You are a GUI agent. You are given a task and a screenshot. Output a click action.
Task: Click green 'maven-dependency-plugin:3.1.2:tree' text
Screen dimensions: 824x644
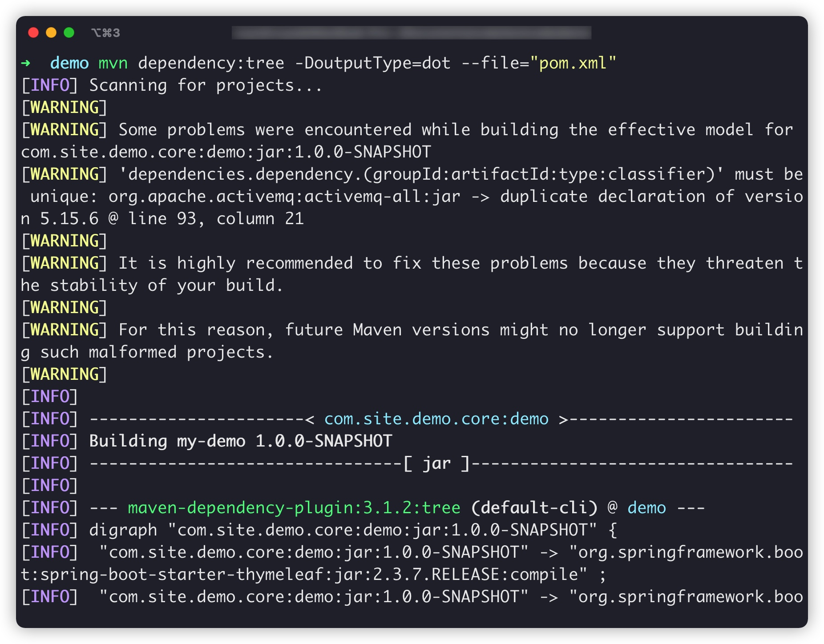pyautogui.click(x=294, y=508)
